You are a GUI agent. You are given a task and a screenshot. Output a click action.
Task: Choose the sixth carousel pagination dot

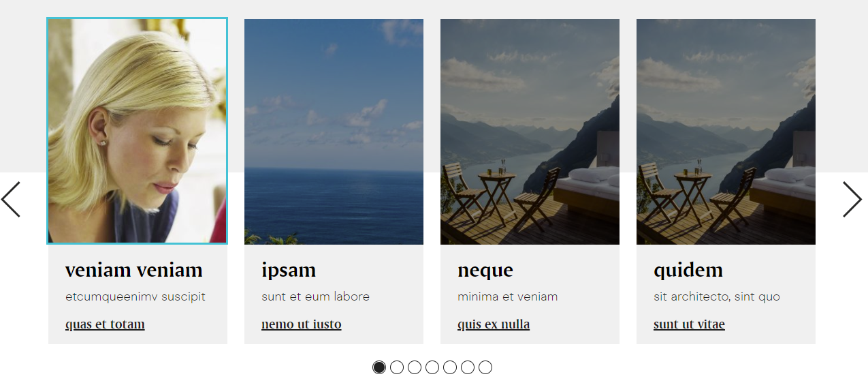[x=468, y=367]
